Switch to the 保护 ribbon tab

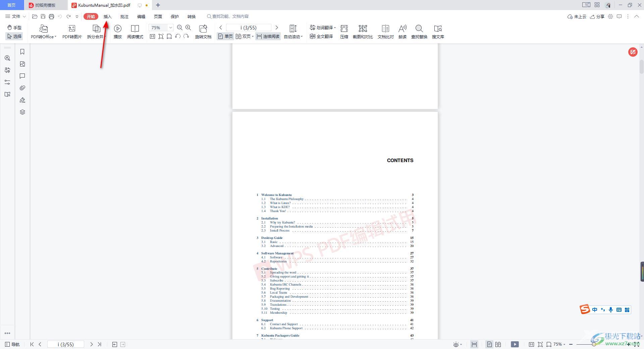(175, 16)
